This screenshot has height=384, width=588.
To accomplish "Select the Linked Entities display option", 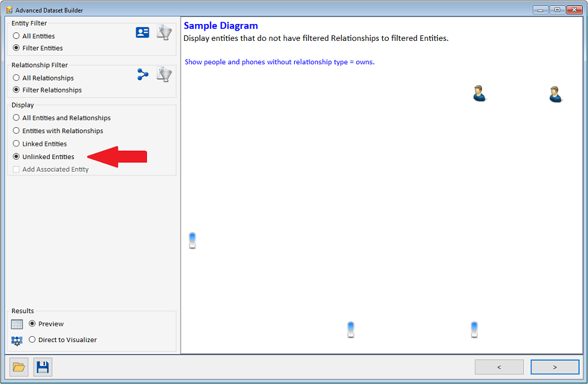I will point(16,143).
